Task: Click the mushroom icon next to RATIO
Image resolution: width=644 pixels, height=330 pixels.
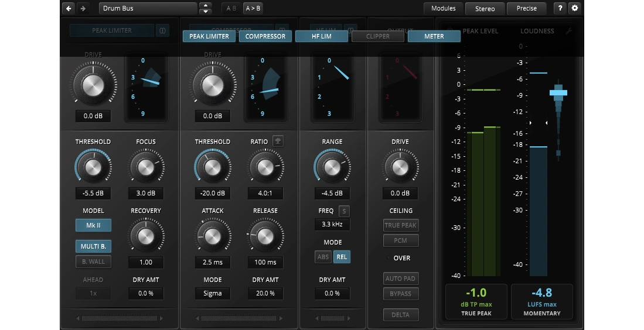Action: click(278, 141)
